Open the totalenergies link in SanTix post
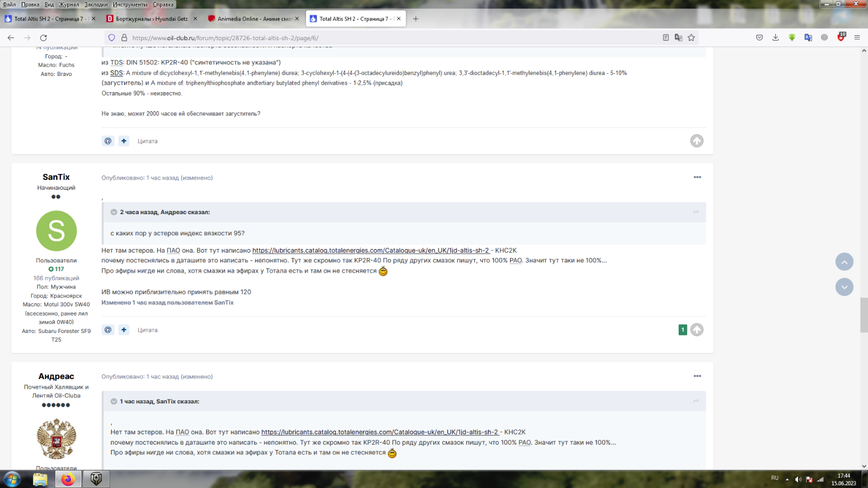The image size is (868, 488). (x=371, y=251)
